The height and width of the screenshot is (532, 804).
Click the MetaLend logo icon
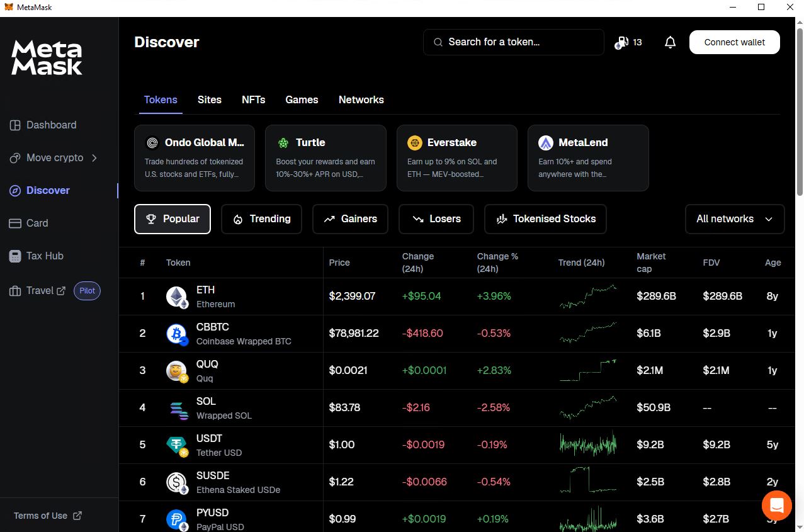pos(546,143)
